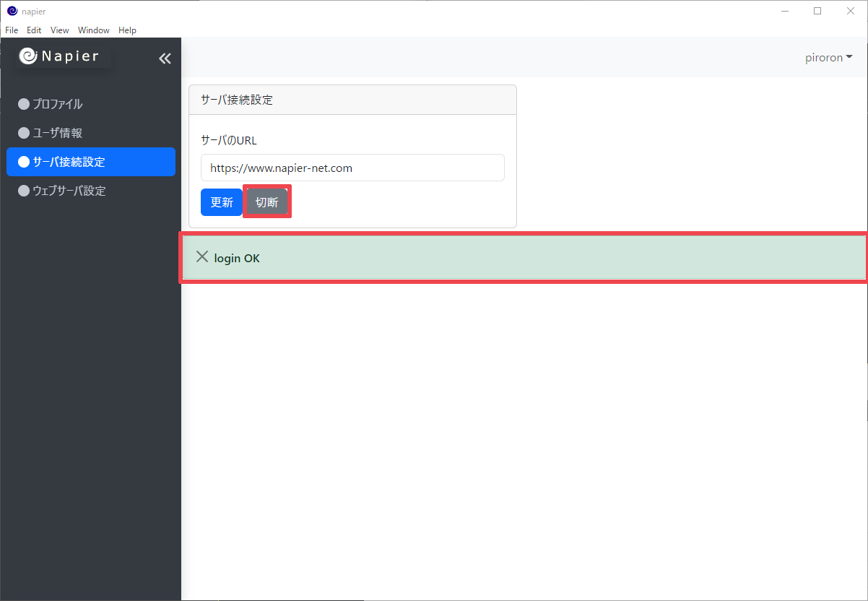Viewport: 868px width, 601px height.
Task: Maximize the napier window
Action: point(817,11)
